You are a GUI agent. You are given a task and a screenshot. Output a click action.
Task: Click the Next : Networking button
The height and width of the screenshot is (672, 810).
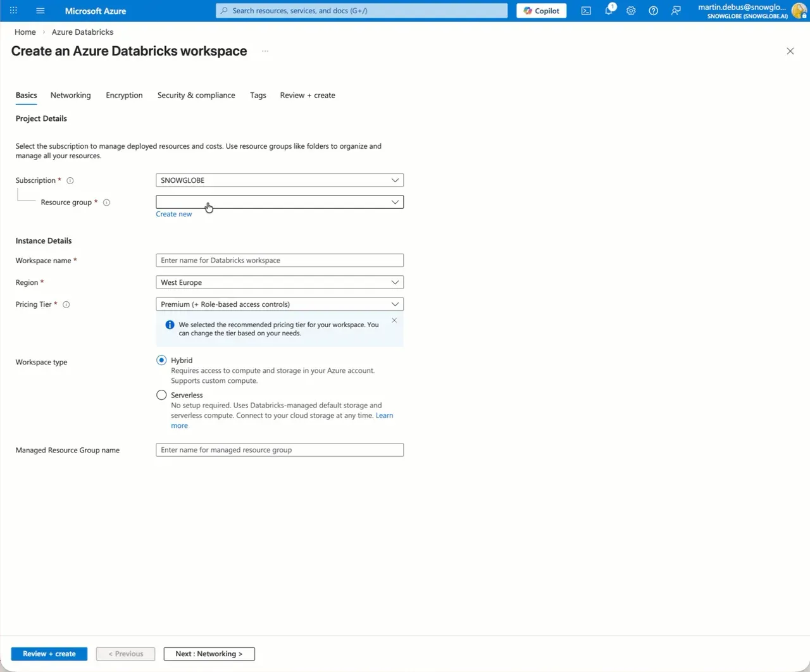pos(209,654)
